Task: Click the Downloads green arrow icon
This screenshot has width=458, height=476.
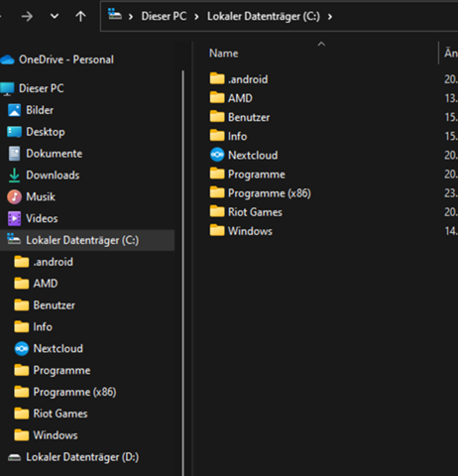Action: pyautogui.click(x=14, y=176)
